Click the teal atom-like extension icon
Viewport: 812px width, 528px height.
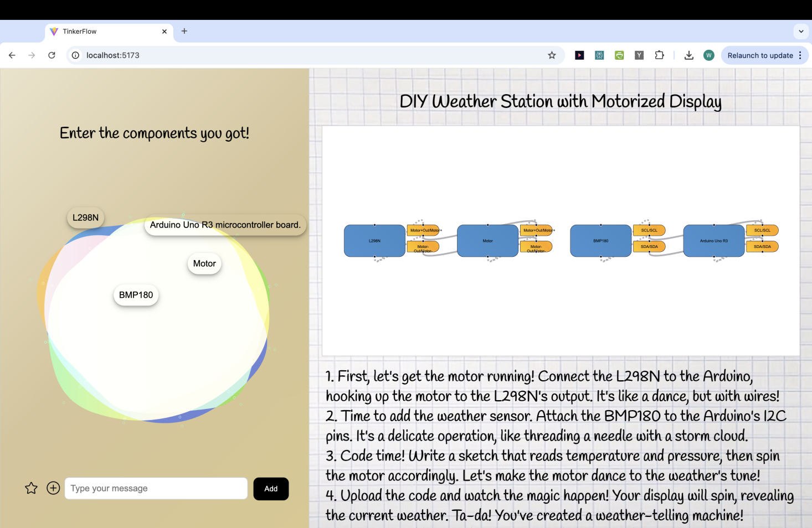pyautogui.click(x=599, y=55)
